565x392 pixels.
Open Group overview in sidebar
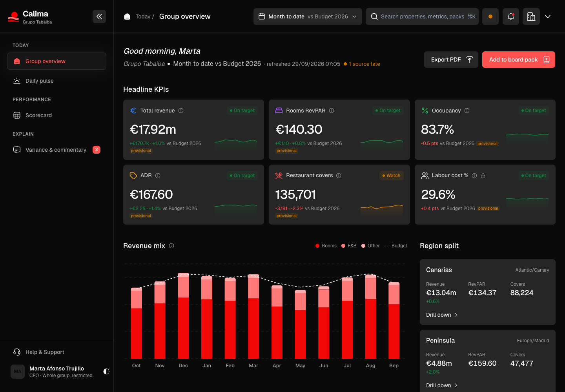[x=56, y=61]
